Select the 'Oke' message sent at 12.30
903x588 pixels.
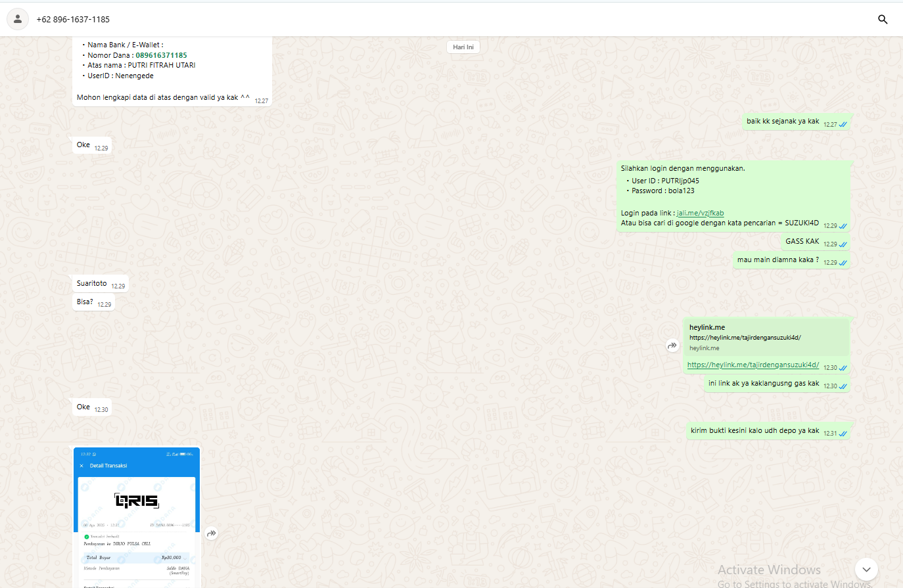[x=92, y=407]
